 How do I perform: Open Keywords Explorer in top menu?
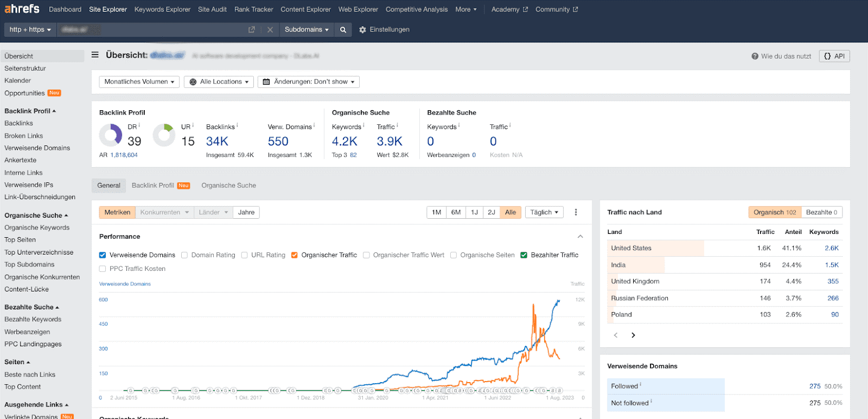tap(162, 9)
